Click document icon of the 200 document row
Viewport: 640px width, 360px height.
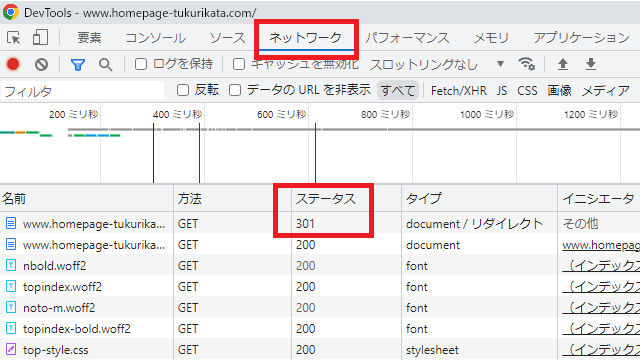11,244
